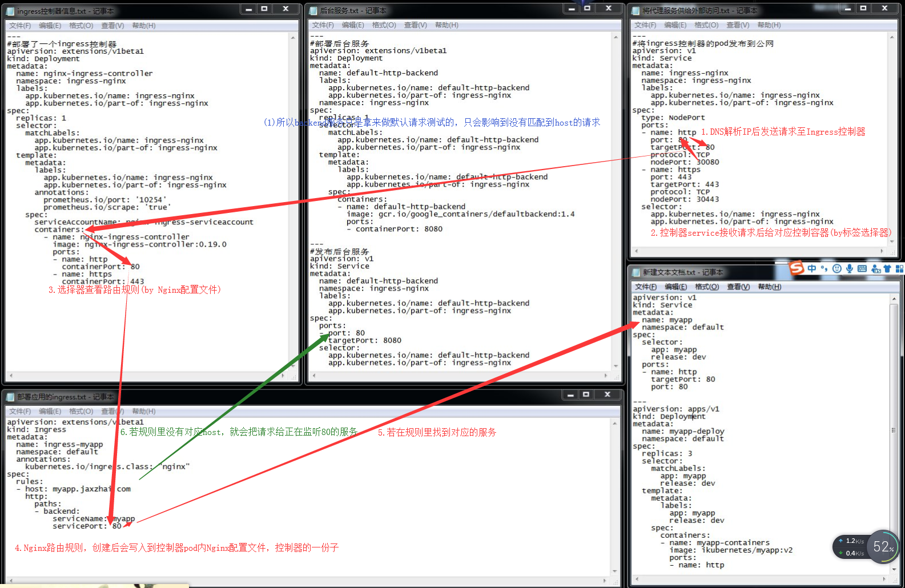Click horizontal scroll-right arrow in 后台服务.txt window
This screenshot has width=905, height=588.
(x=606, y=376)
